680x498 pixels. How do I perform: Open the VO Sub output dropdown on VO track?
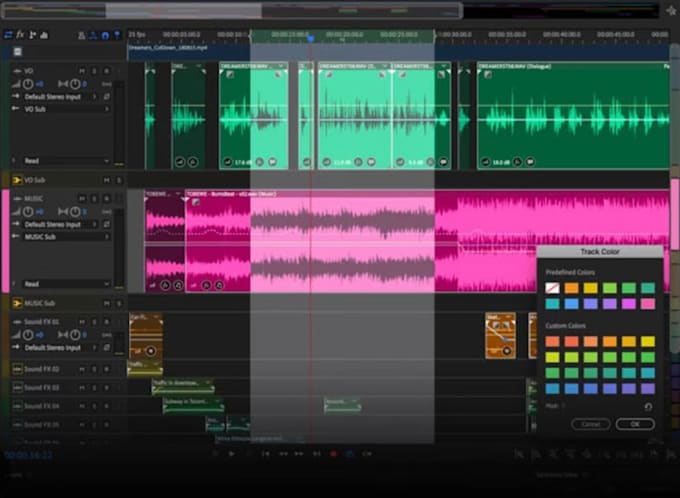66,109
